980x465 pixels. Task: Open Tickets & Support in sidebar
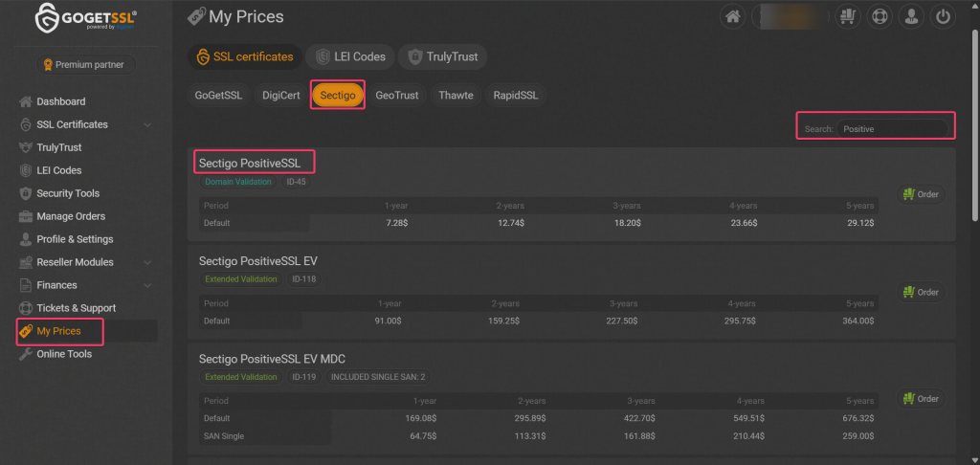coord(76,308)
